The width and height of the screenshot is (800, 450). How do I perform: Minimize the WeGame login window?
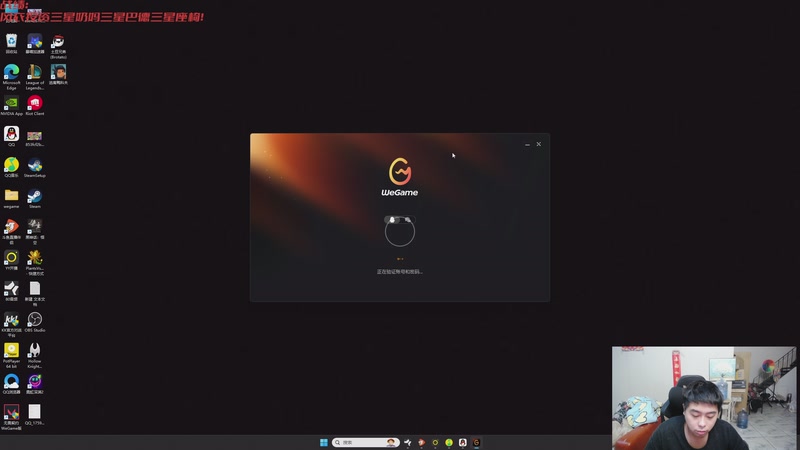[x=527, y=144]
